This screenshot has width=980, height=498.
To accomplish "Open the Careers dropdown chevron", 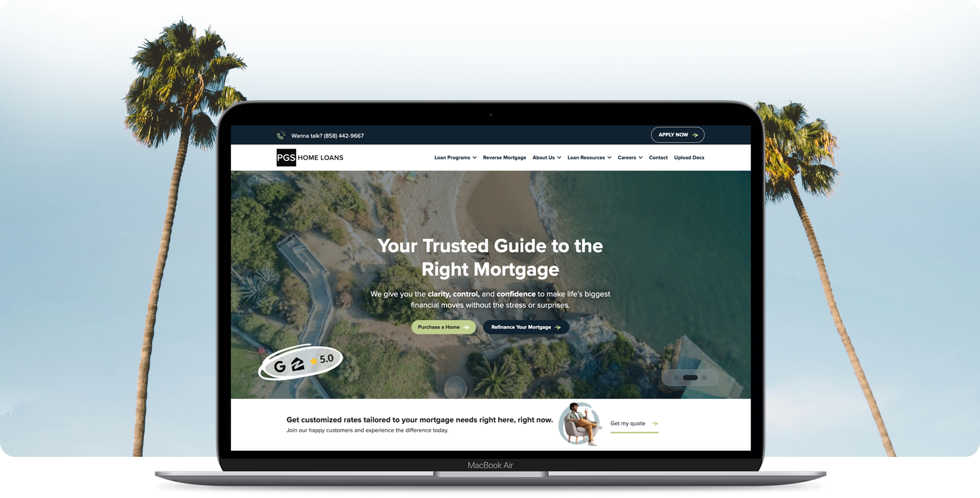I will [x=641, y=158].
